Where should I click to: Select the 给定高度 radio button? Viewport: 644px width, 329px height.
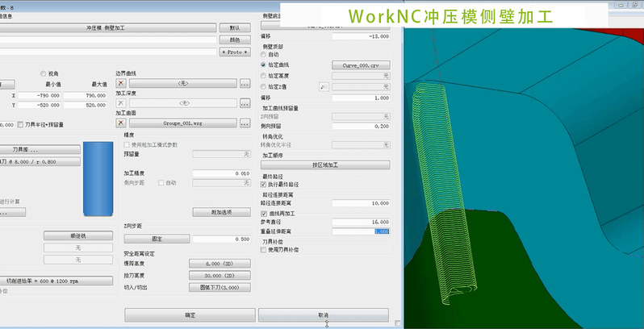click(263, 76)
